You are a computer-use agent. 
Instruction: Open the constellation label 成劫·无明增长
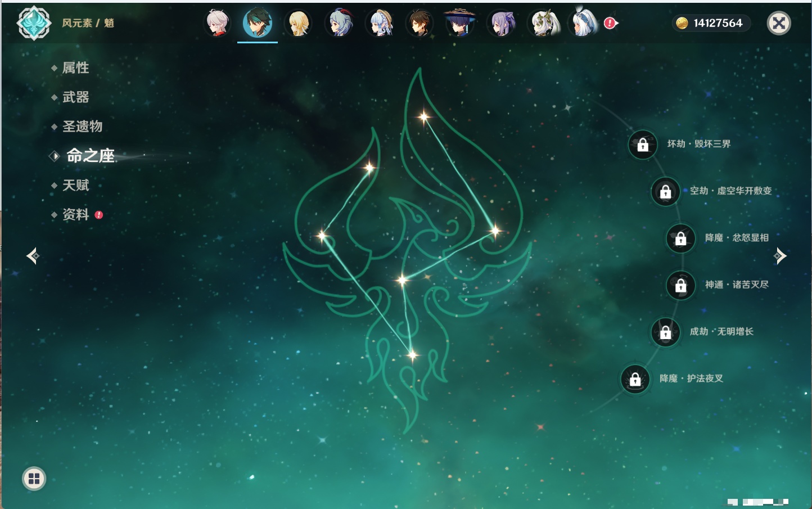tap(722, 331)
